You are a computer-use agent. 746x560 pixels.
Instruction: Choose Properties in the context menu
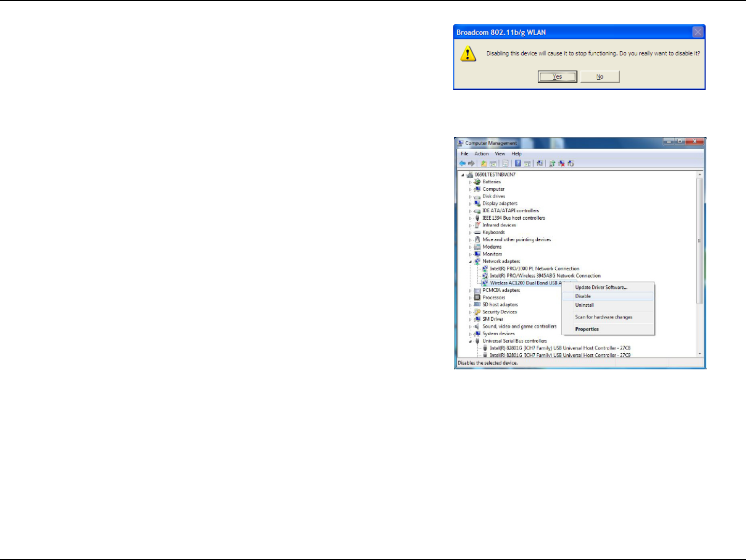point(608,329)
